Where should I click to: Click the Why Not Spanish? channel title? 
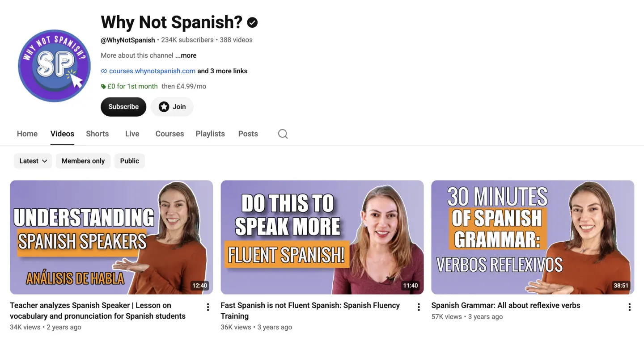[x=172, y=22]
